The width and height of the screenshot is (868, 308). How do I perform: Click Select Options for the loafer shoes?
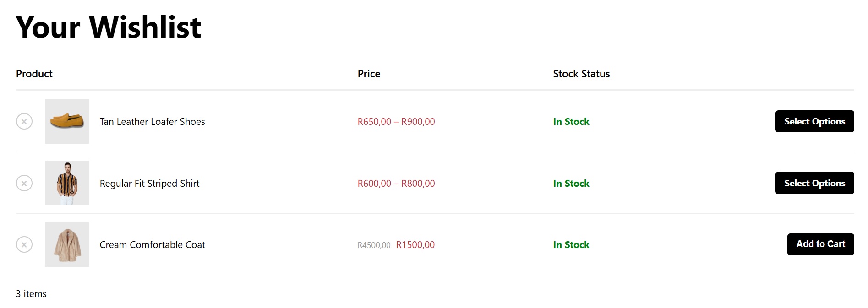[814, 121]
